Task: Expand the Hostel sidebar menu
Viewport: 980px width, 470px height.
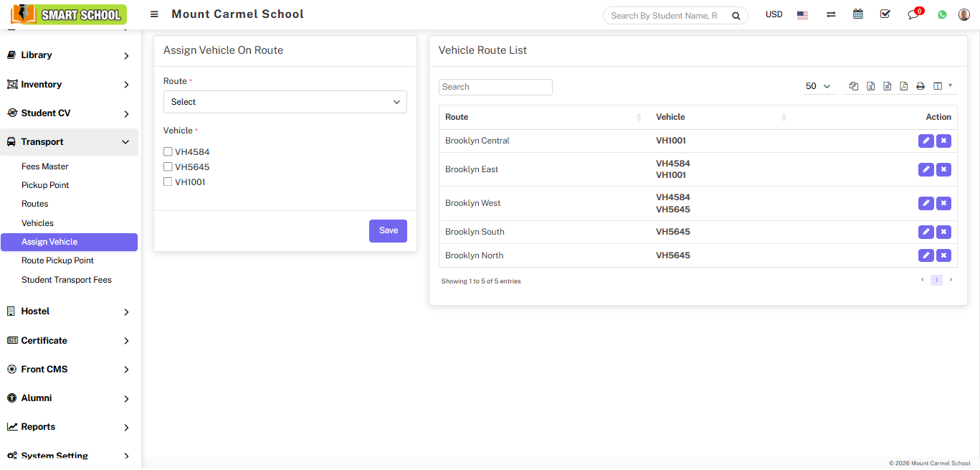Action: pos(69,311)
